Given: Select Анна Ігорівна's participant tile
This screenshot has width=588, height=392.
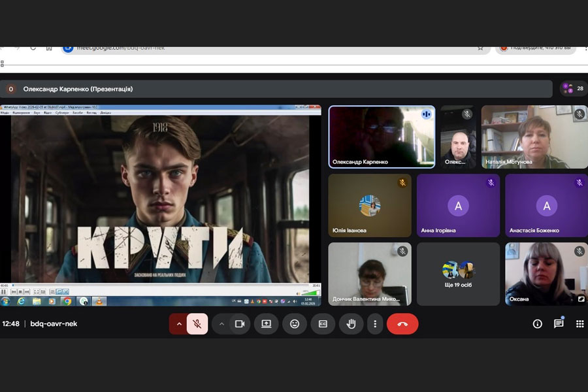Looking at the screenshot, I should click(458, 205).
